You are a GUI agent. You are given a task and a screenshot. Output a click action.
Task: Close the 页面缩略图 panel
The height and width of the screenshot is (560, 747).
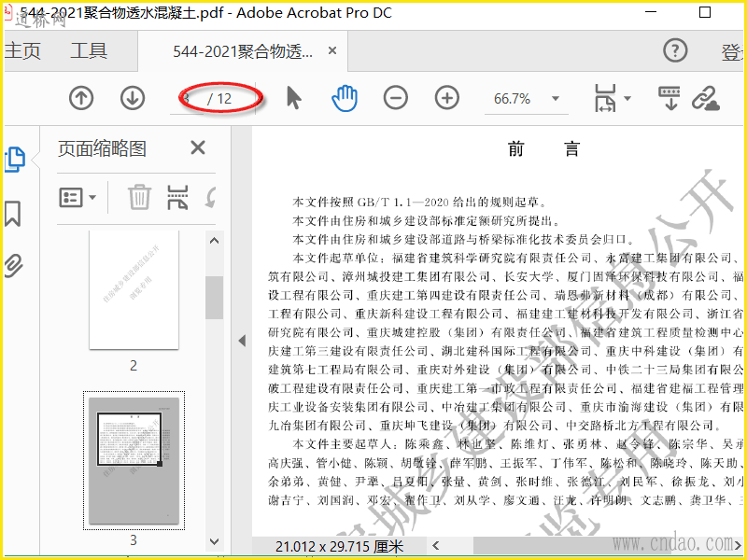(x=198, y=148)
